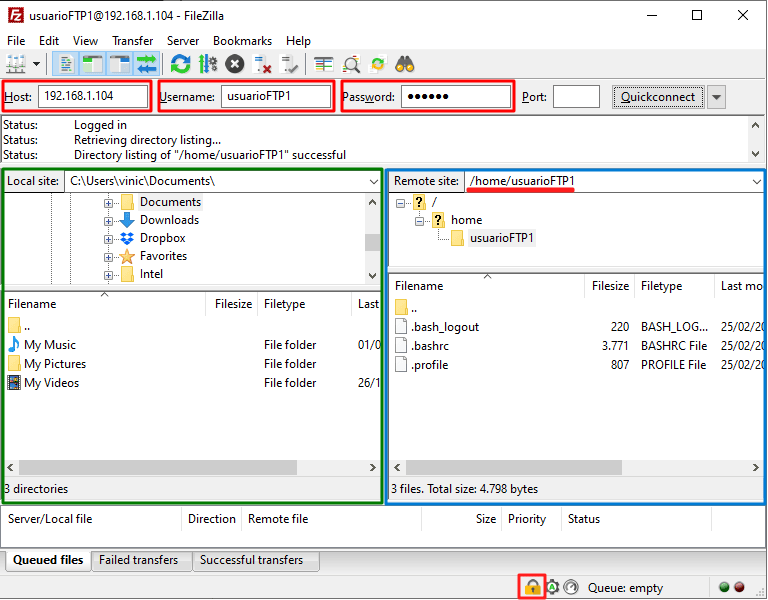
Task: Sort remote files by Filesize column
Action: click(610, 286)
